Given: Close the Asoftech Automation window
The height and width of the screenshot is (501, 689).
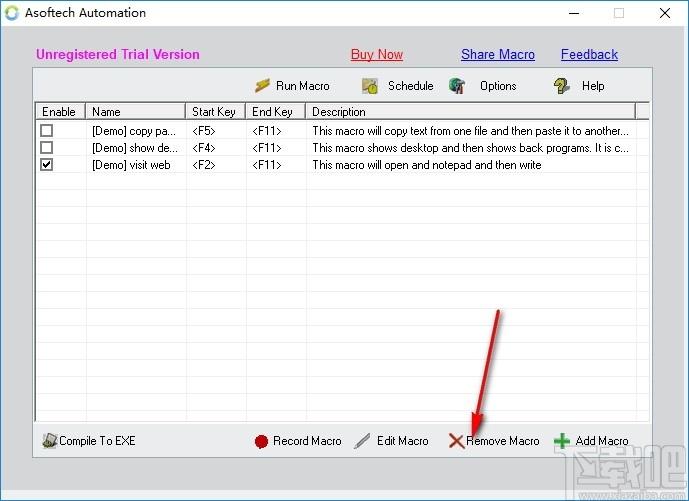Looking at the screenshot, I should pyautogui.click(x=665, y=13).
